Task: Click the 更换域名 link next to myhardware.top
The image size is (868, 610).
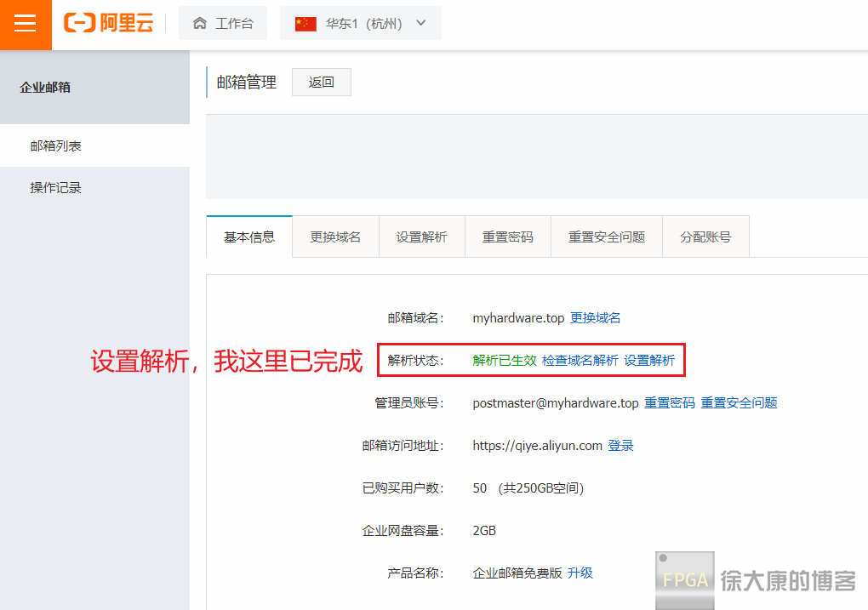Action: tap(595, 318)
